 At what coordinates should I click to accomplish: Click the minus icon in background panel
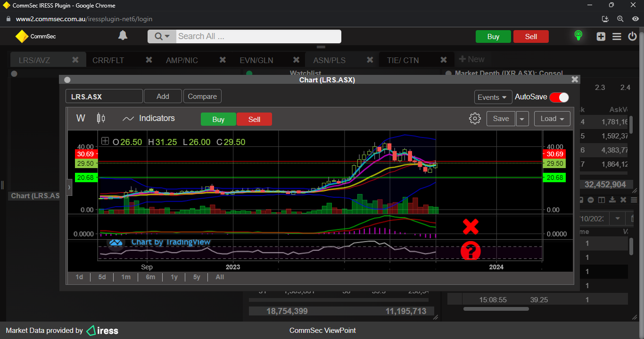tap(591, 200)
